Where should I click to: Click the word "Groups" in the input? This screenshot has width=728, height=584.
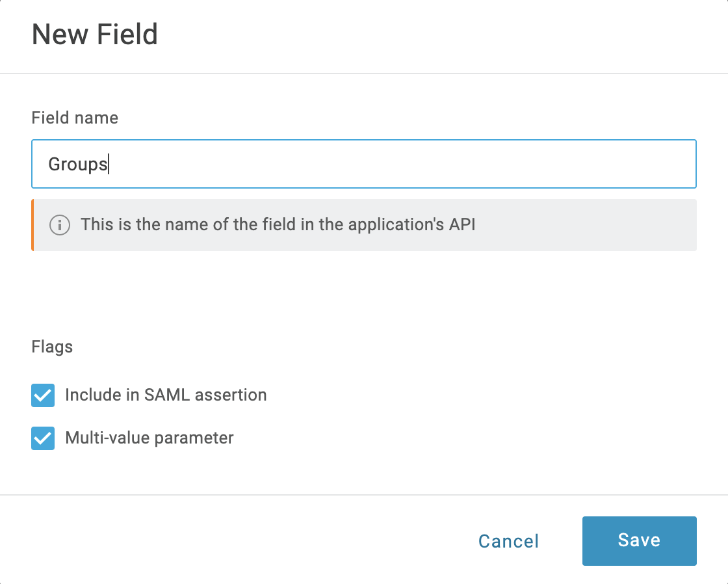77,165
